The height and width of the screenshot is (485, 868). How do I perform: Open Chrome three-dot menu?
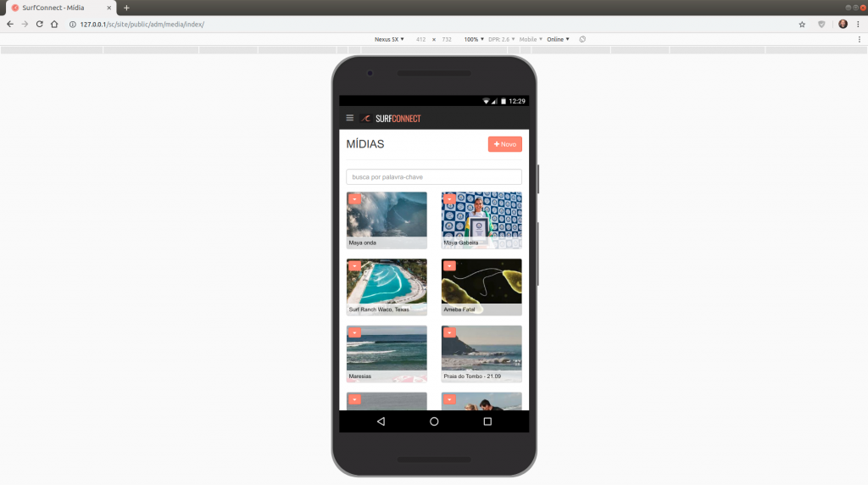click(858, 25)
